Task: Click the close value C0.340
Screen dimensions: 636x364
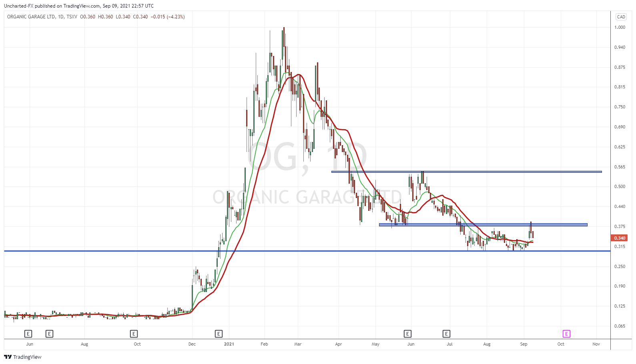Action: (x=140, y=17)
